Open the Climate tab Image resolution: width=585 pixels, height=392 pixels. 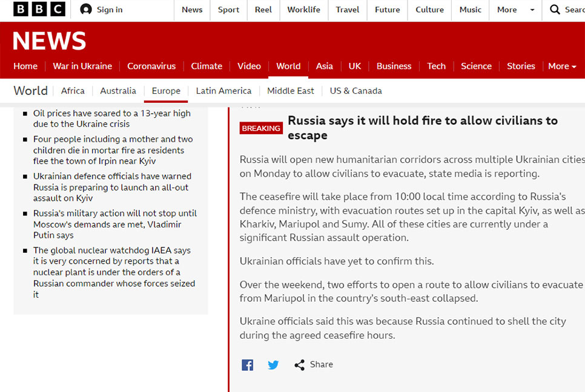[x=207, y=67]
